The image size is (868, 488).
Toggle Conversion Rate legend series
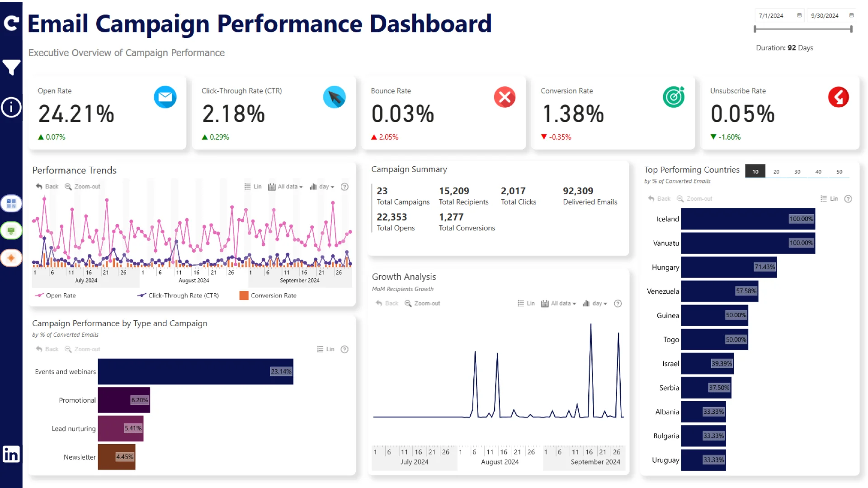[x=268, y=296]
